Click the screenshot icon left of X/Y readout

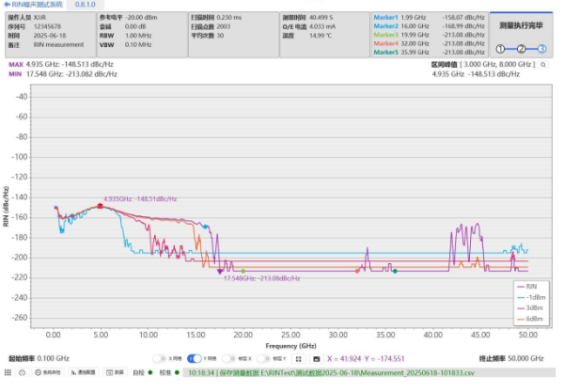coord(316,358)
